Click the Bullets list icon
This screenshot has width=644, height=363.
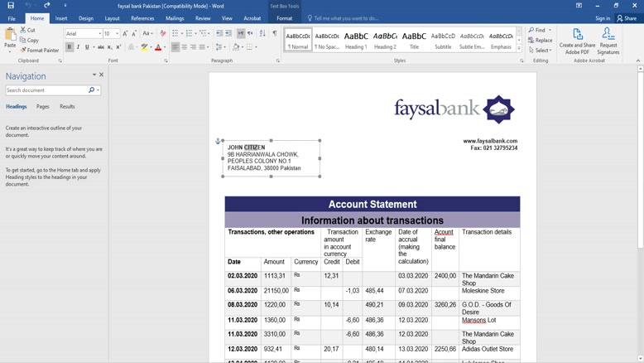coord(175,34)
